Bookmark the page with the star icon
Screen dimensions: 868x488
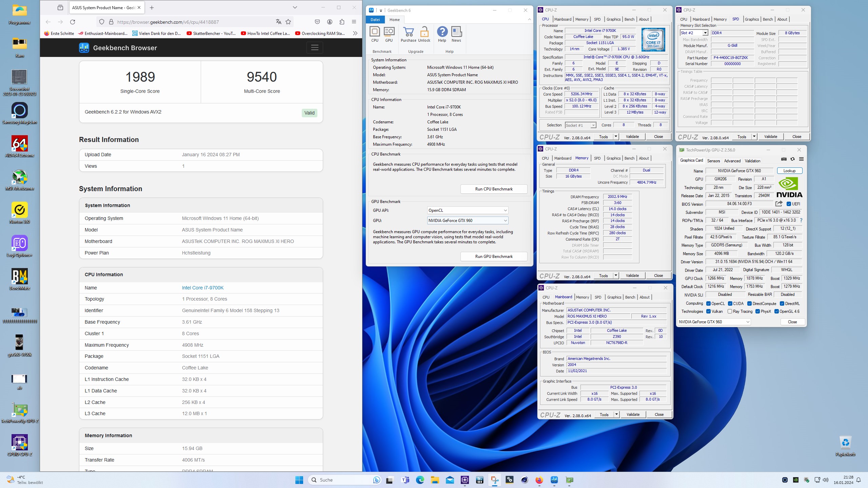(288, 22)
